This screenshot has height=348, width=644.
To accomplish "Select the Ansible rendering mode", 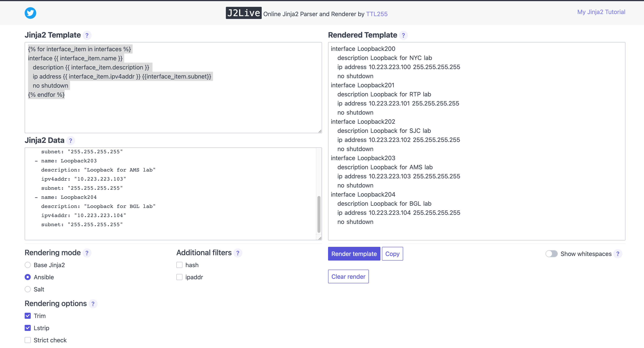I will (x=28, y=277).
